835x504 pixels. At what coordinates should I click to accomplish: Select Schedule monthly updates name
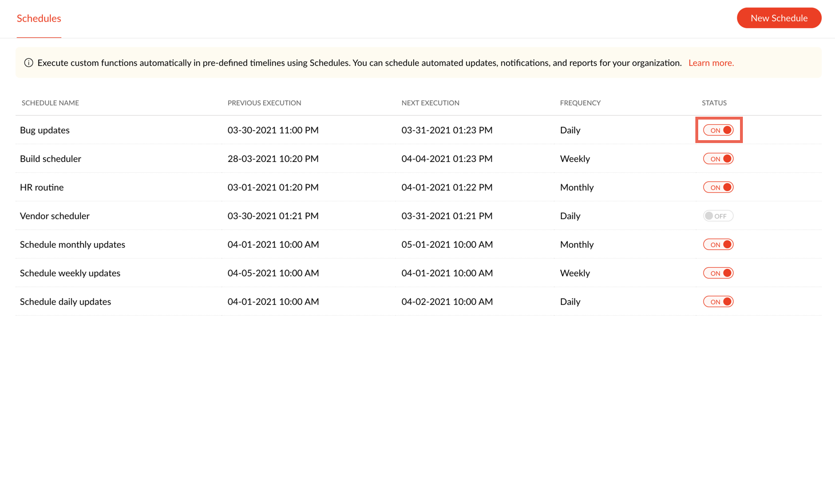coord(73,245)
